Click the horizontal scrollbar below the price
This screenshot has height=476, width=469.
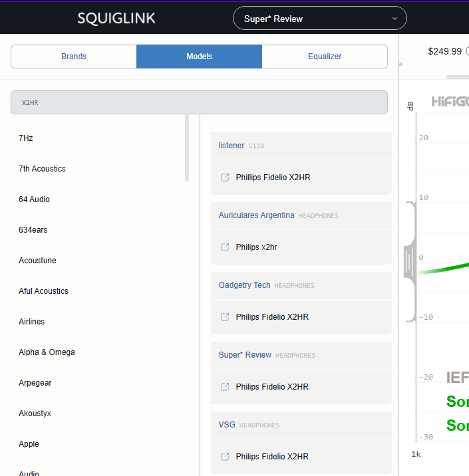tap(458, 77)
